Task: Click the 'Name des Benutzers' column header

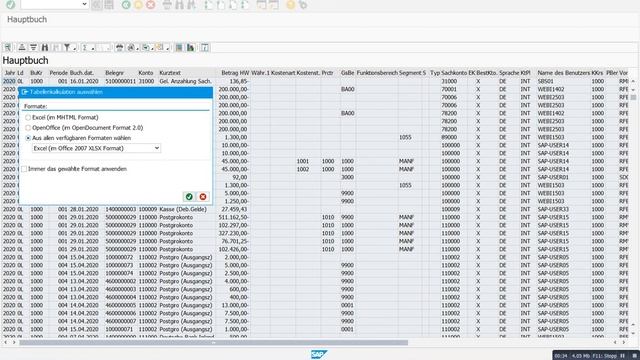Action: pyautogui.click(x=563, y=73)
